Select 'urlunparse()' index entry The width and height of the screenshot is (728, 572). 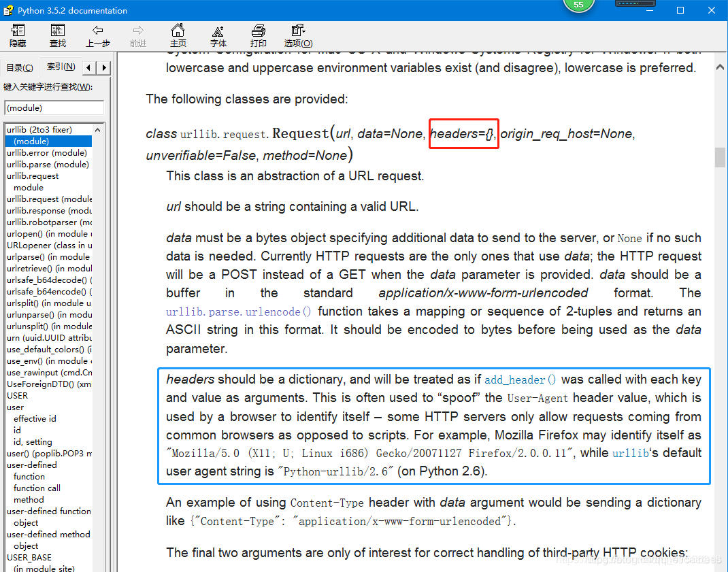(49, 315)
